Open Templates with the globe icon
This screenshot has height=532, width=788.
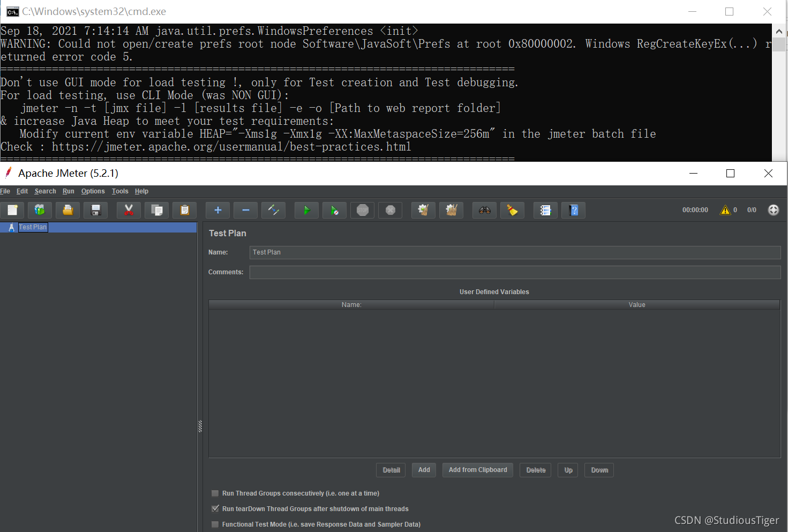[x=40, y=210]
